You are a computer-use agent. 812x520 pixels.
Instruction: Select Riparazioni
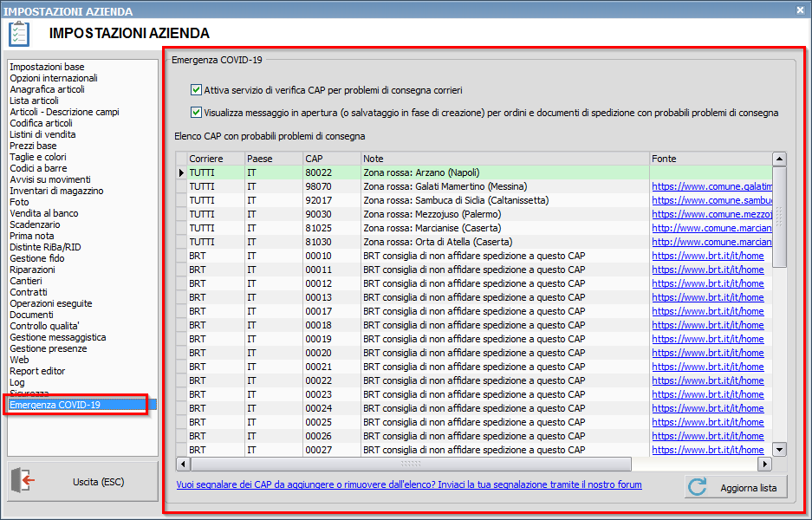[x=32, y=270]
